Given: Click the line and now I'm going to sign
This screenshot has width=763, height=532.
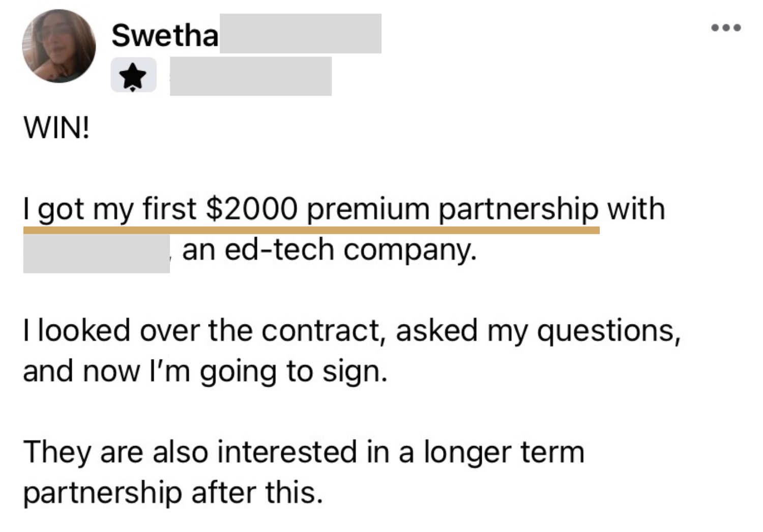Looking at the screenshot, I should [x=204, y=371].
